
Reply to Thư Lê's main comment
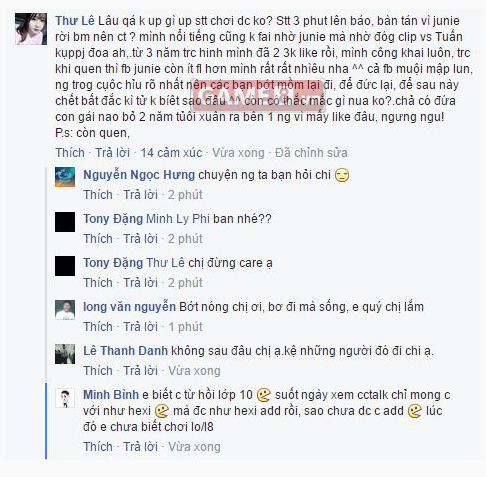click(x=113, y=153)
